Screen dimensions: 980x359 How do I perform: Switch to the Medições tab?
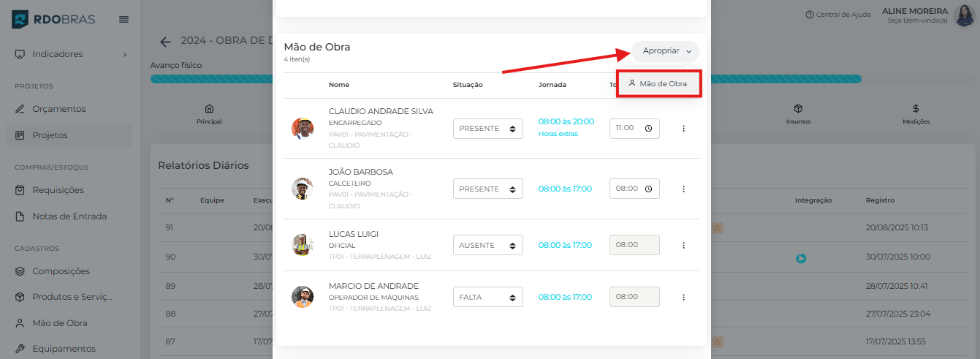tap(915, 114)
